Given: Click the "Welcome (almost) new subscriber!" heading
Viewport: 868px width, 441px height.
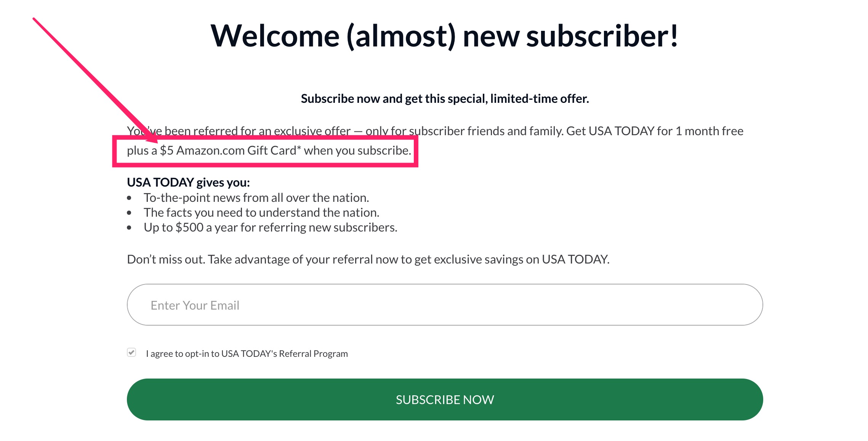Looking at the screenshot, I should pos(444,36).
